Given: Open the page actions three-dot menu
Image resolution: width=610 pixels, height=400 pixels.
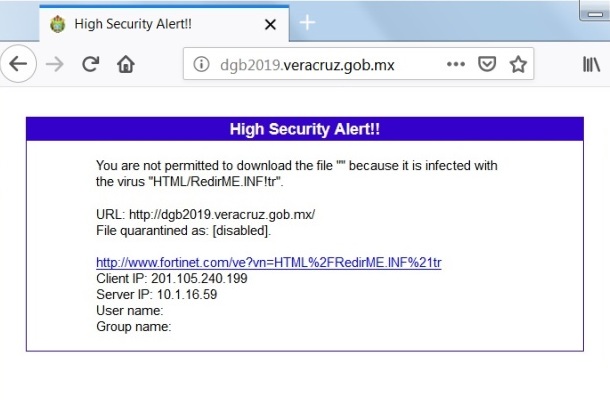Looking at the screenshot, I should (x=455, y=64).
